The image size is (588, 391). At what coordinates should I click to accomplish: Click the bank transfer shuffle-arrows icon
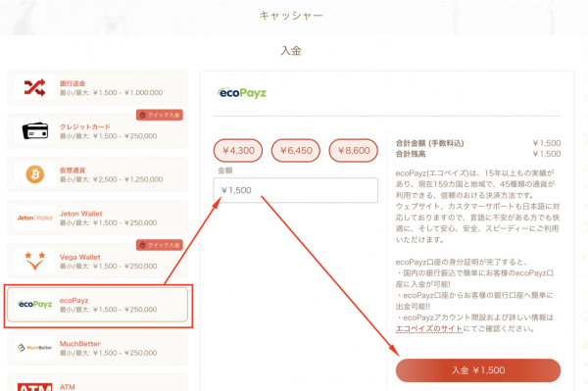35,87
